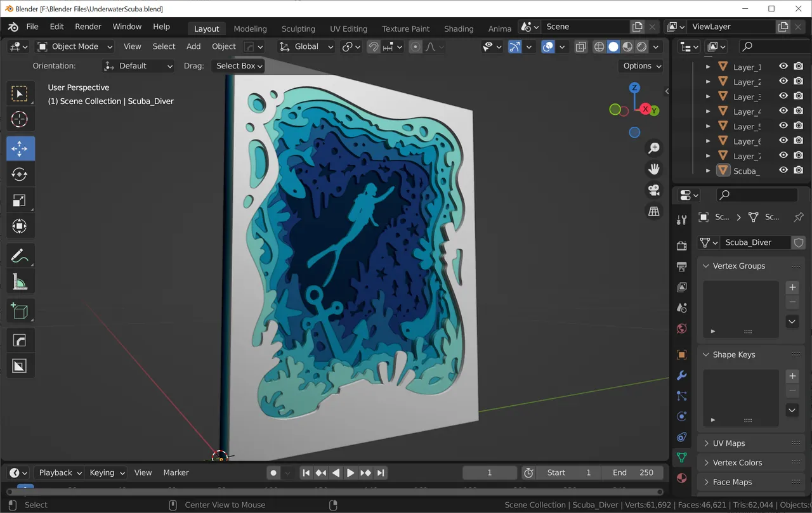Select the Select Box tool
The height and width of the screenshot is (513, 812).
[20, 94]
